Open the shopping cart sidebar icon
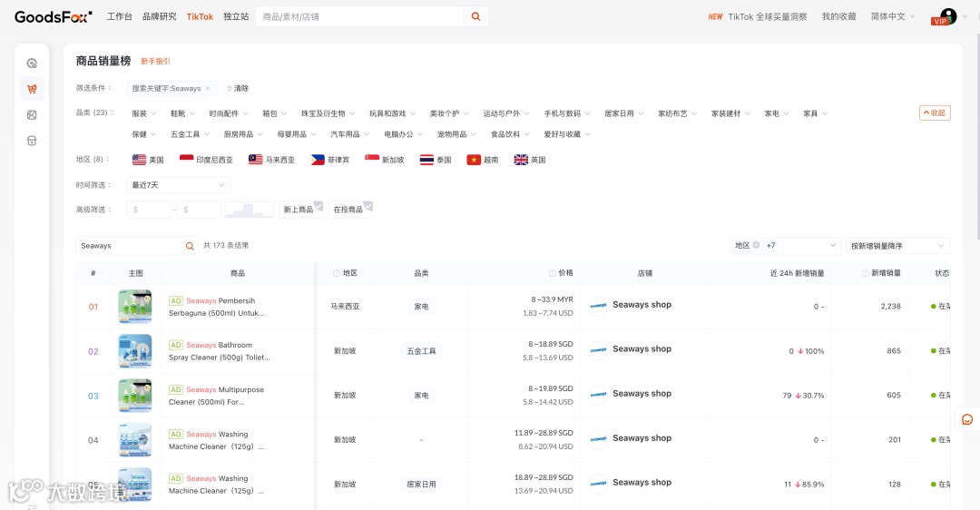The height and width of the screenshot is (510, 980). tap(32, 89)
